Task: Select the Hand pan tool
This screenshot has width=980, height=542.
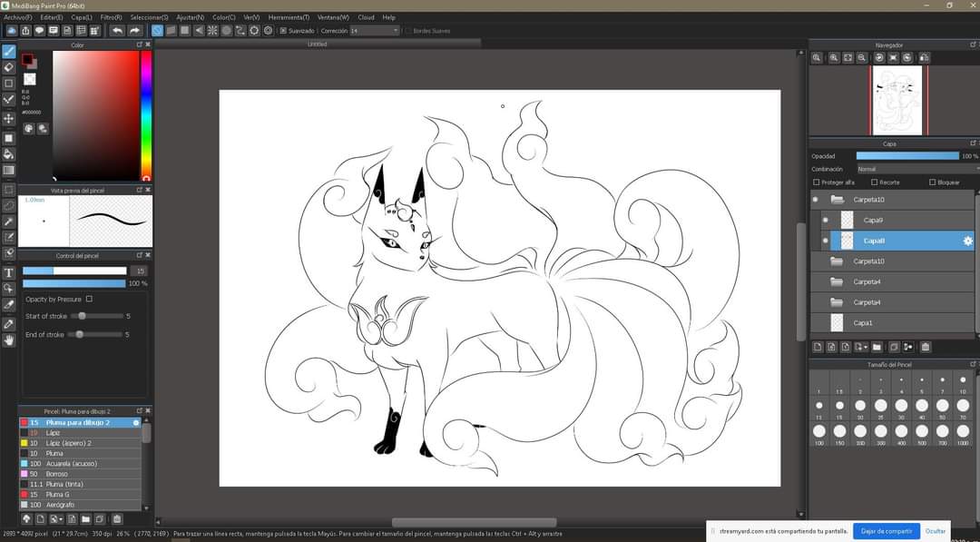Action: [9, 340]
